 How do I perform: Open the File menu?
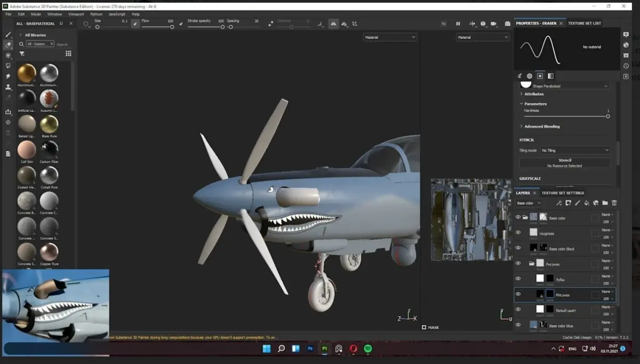point(8,14)
